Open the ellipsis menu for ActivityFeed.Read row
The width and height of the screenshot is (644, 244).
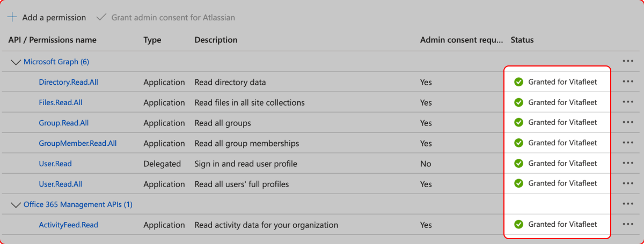pyautogui.click(x=628, y=224)
